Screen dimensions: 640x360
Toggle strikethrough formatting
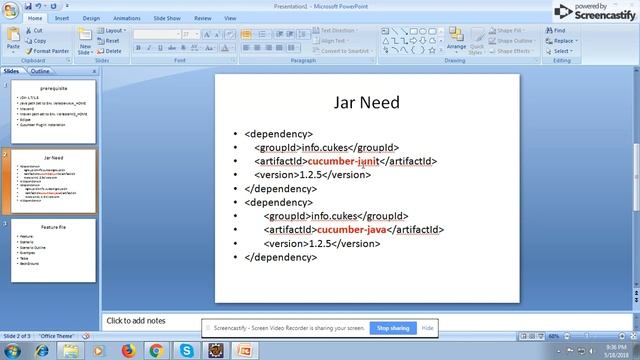172,48
